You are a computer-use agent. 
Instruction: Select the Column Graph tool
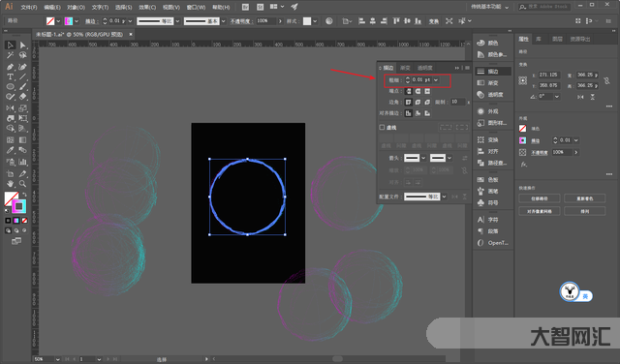point(22,162)
